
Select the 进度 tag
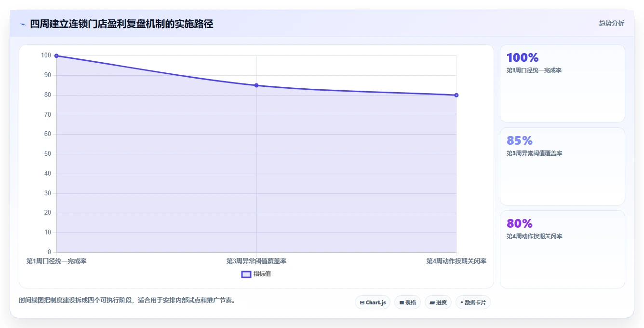[438, 302]
